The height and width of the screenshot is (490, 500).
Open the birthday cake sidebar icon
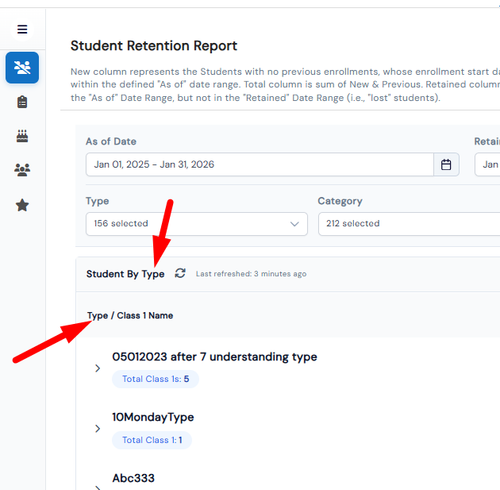pyautogui.click(x=22, y=136)
